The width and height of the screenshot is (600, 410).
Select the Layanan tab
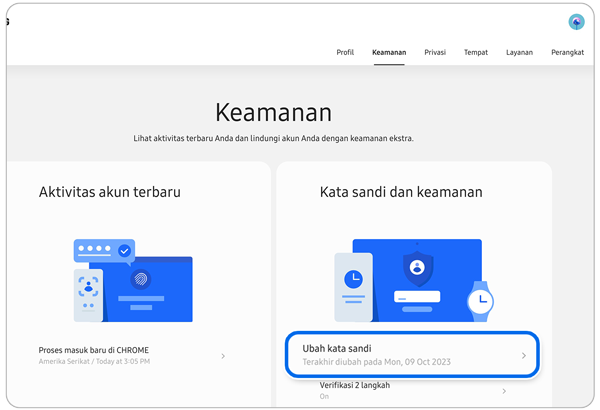click(x=519, y=52)
